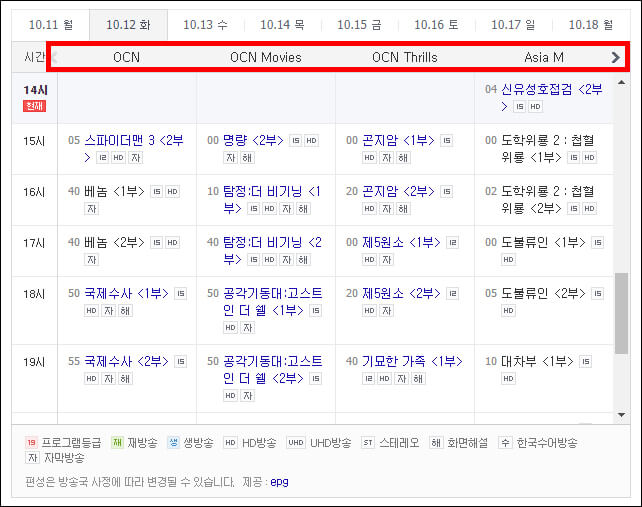
Task: Open 제5원소 <2부> program link
Action: (x=401, y=293)
